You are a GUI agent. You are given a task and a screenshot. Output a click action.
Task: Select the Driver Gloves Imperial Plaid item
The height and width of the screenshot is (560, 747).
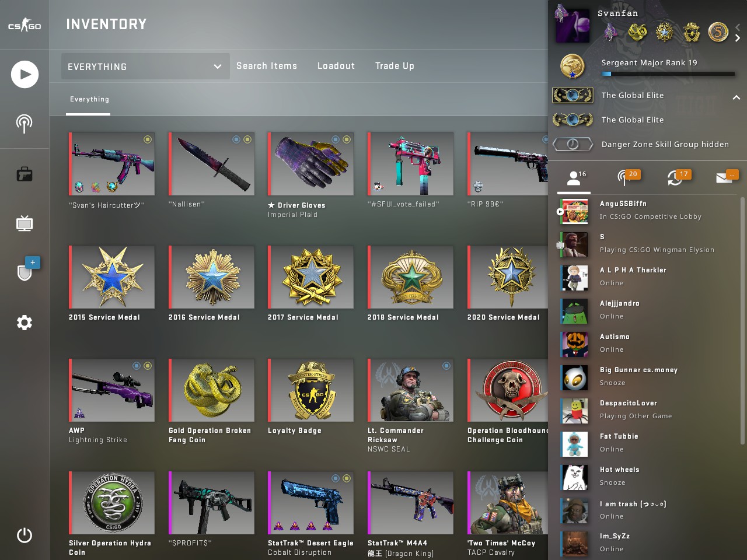[310, 175]
